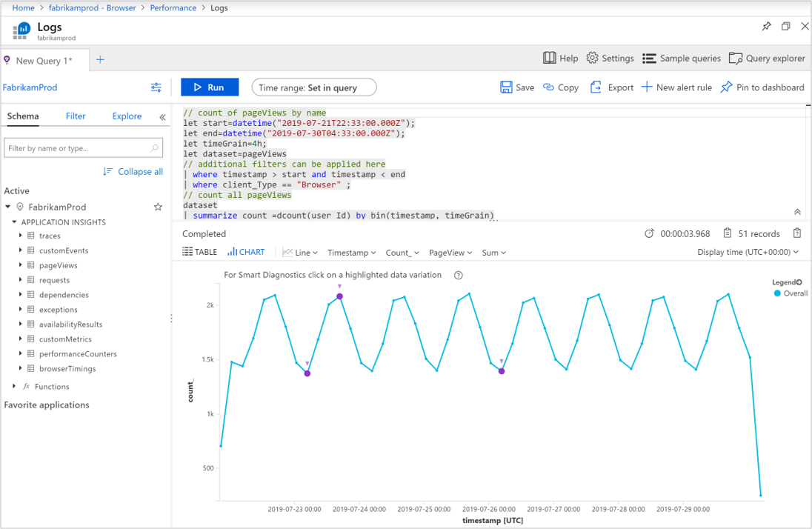This screenshot has height=529, width=812.
Task: Click the Export icon
Action: (596, 87)
